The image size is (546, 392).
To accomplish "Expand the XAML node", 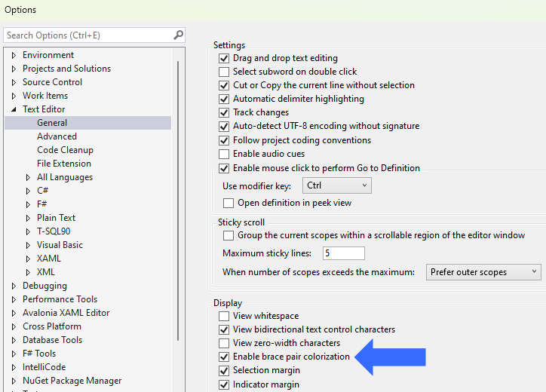I will 28,259.
